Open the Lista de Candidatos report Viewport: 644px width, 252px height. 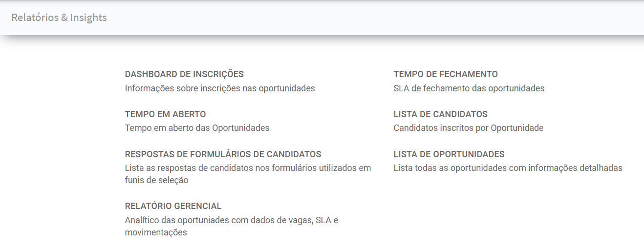(x=441, y=114)
